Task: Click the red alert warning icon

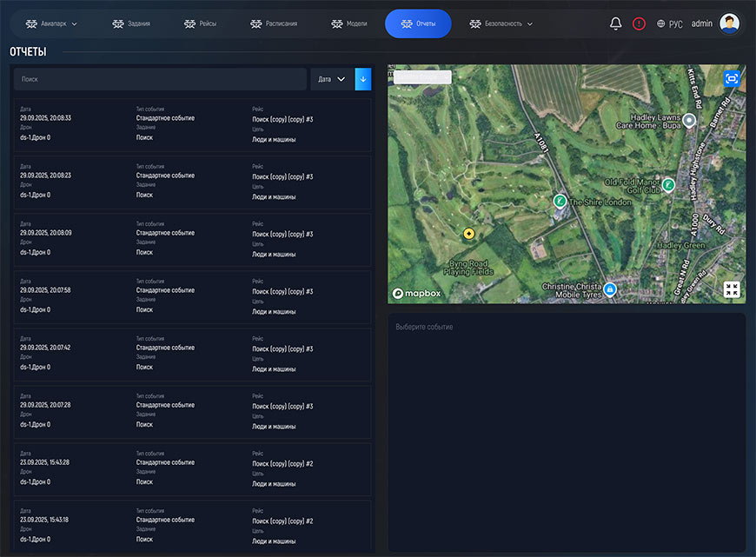Action: point(639,23)
